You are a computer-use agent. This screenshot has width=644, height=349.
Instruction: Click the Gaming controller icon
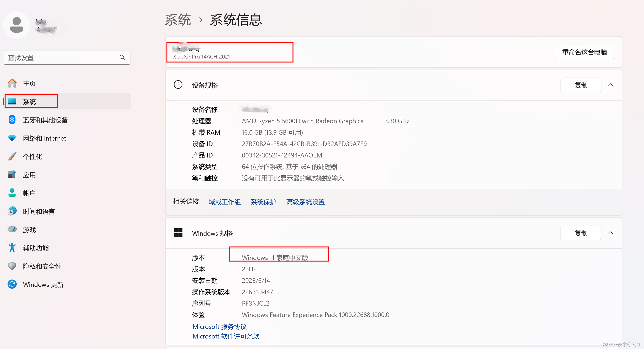12,229
